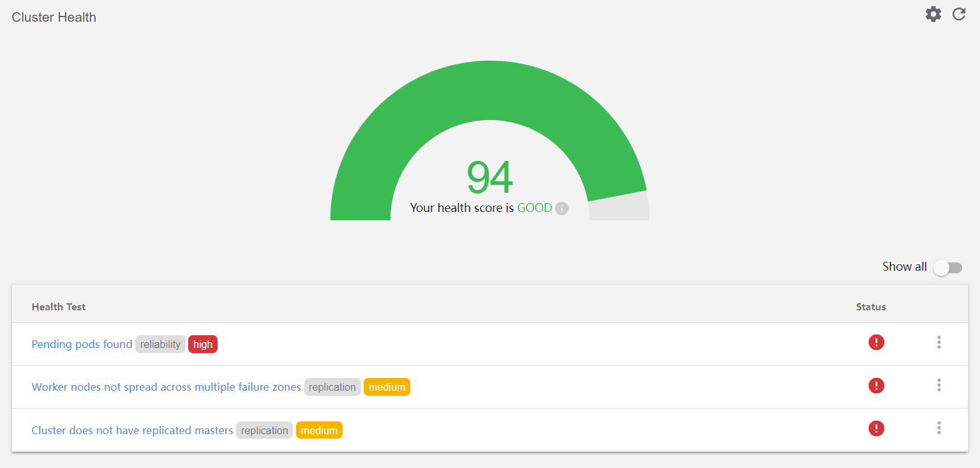The image size is (980, 468).
Task: Click the replication tag on the masters row
Action: [x=264, y=430]
